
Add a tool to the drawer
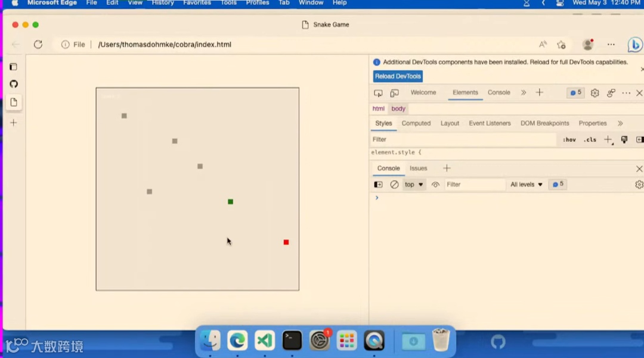[x=447, y=168]
